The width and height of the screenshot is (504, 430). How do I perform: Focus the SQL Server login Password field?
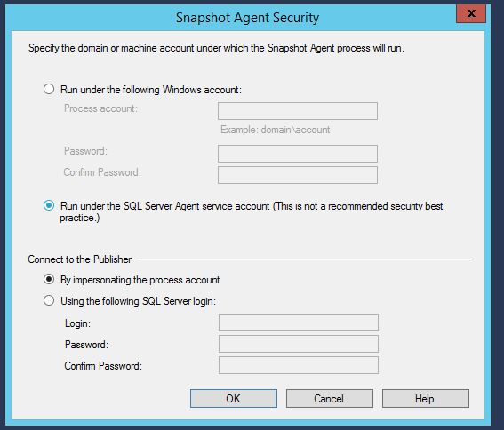(299, 344)
